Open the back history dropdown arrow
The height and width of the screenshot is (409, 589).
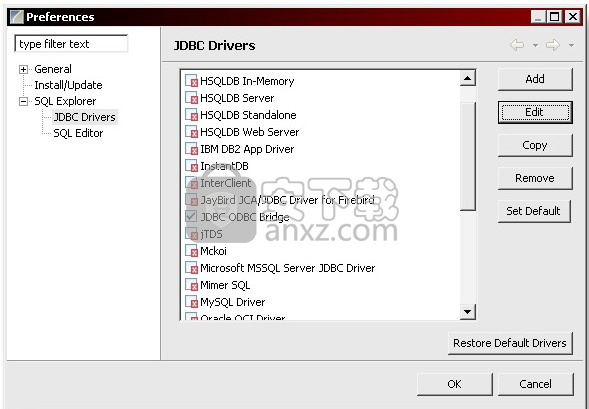click(535, 45)
